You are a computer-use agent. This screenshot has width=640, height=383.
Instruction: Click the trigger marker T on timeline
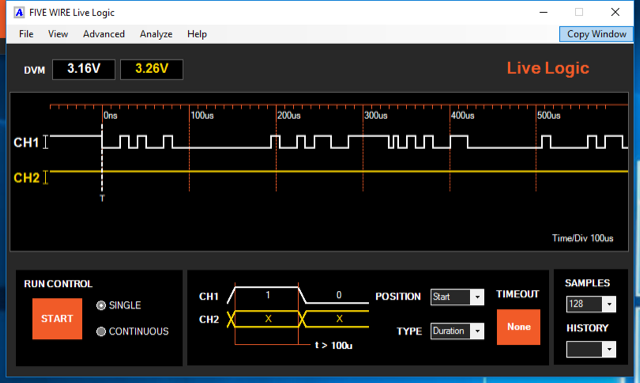[102, 198]
